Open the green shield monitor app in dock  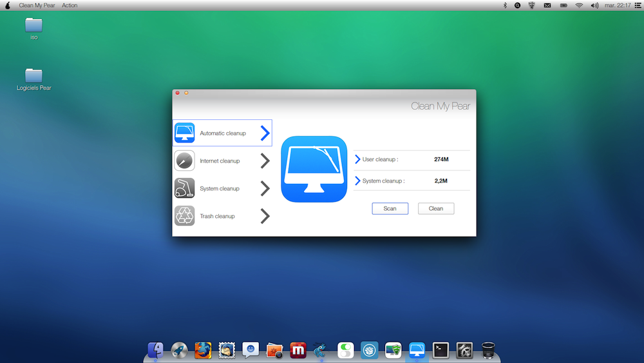[x=393, y=350]
